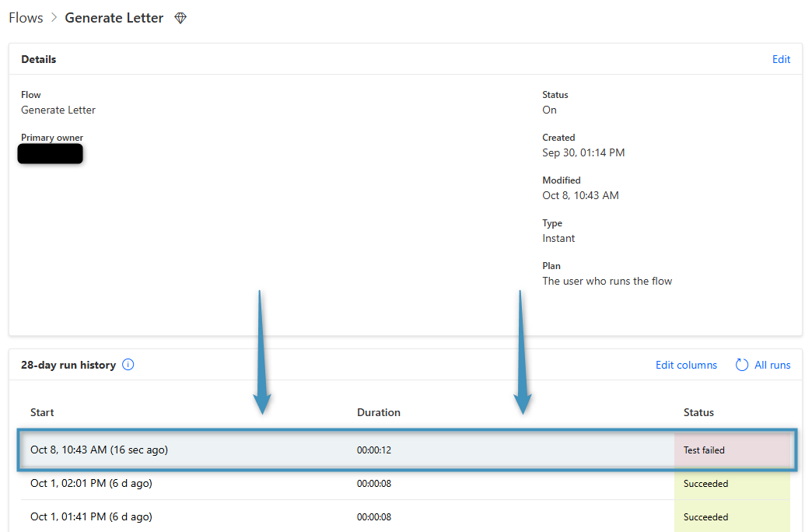The width and height of the screenshot is (812, 532).
Task: Click the Status column header
Action: pyautogui.click(x=698, y=412)
